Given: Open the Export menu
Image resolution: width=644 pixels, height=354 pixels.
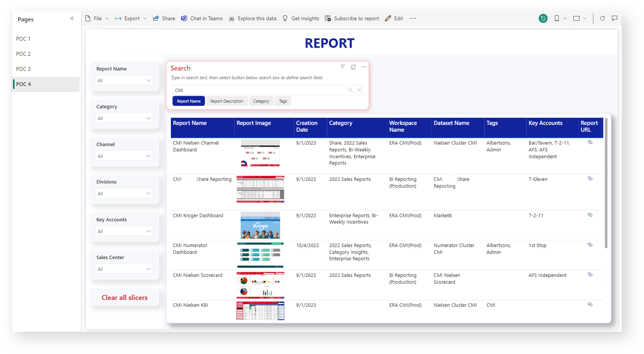Looking at the screenshot, I should click(x=131, y=18).
